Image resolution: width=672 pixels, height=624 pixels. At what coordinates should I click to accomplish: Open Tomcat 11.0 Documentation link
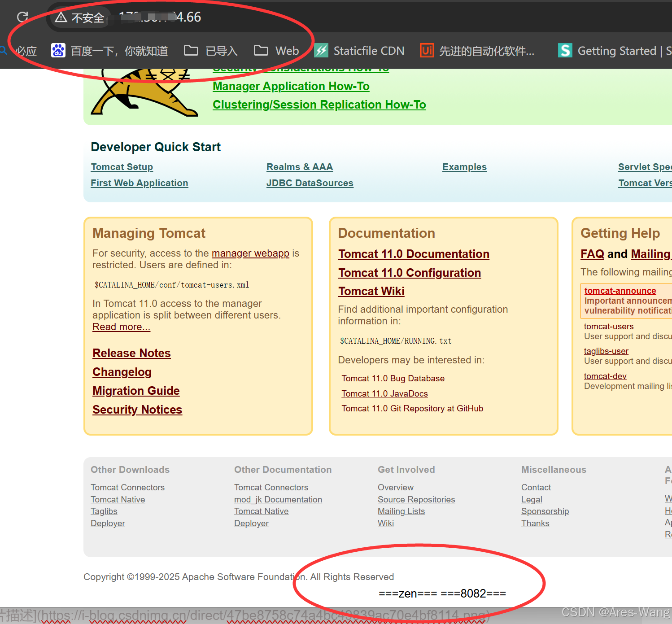414,254
